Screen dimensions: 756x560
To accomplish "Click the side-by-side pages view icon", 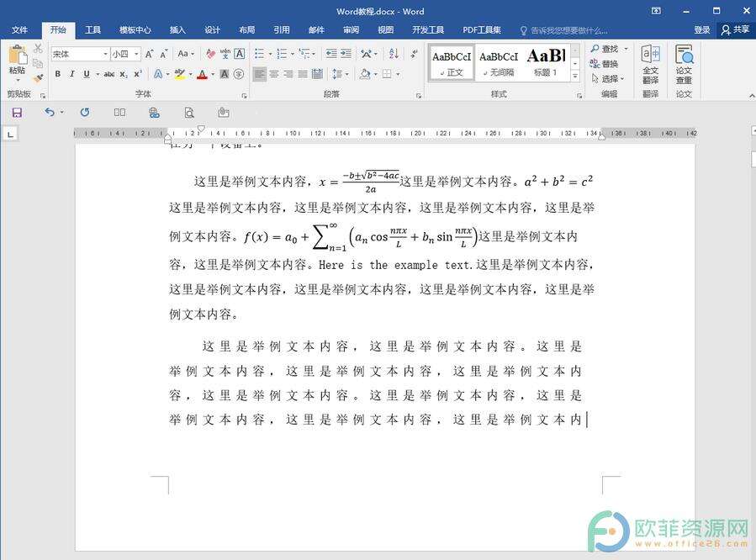I will pyautogui.click(x=119, y=113).
